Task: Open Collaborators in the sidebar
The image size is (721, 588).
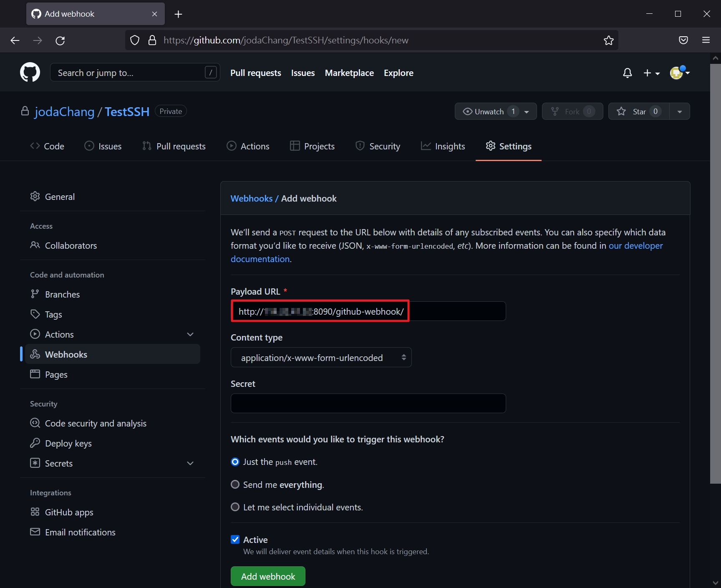Action: [x=113, y=245]
